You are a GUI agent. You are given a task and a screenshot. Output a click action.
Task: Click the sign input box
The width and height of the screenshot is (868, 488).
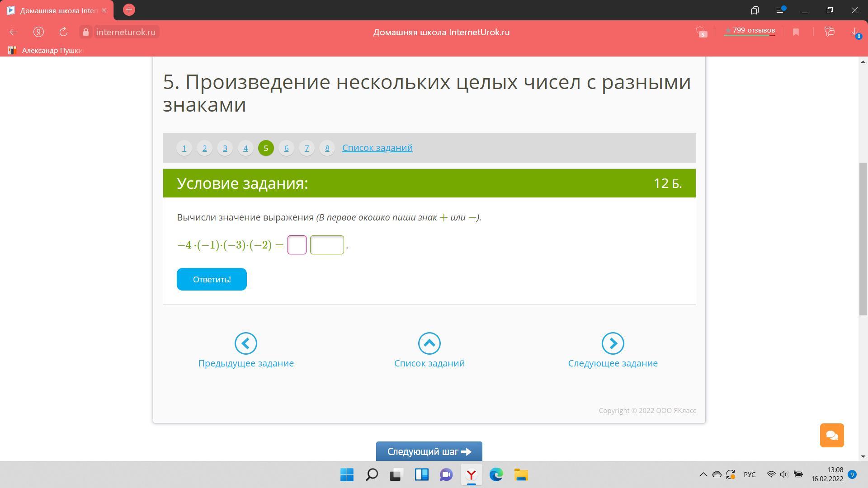[x=297, y=245]
